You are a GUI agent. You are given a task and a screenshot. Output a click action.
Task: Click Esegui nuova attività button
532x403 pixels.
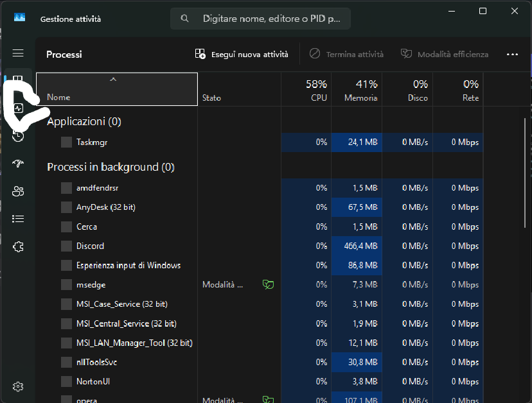pyautogui.click(x=242, y=55)
